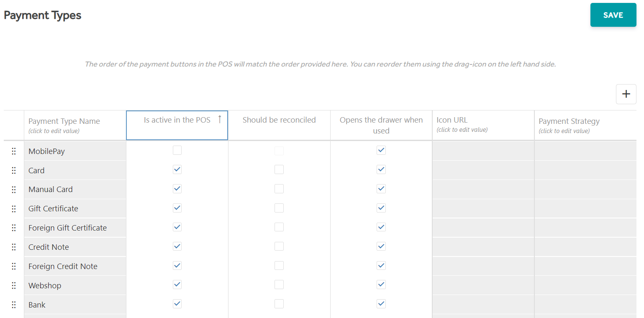
Task: Toggle Webshop should be reconciled checkbox
Action: click(279, 285)
